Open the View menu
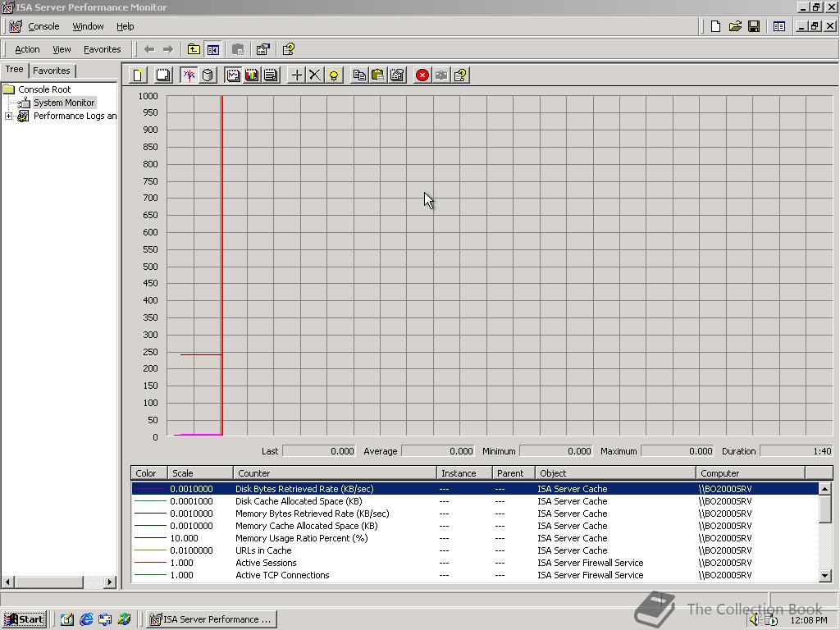The height and width of the screenshot is (630, 840). [x=62, y=49]
